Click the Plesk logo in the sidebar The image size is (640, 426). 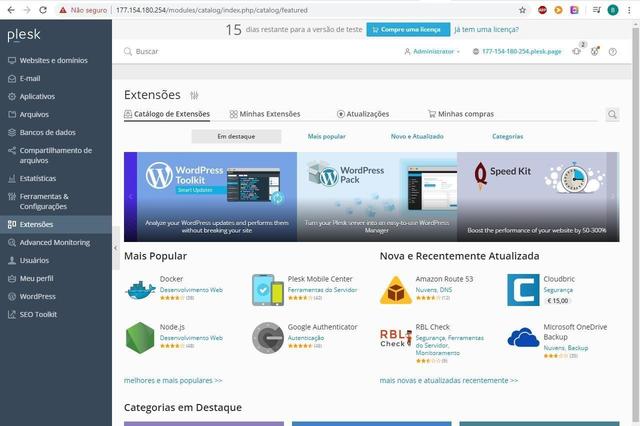pyautogui.click(x=24, y=35)
